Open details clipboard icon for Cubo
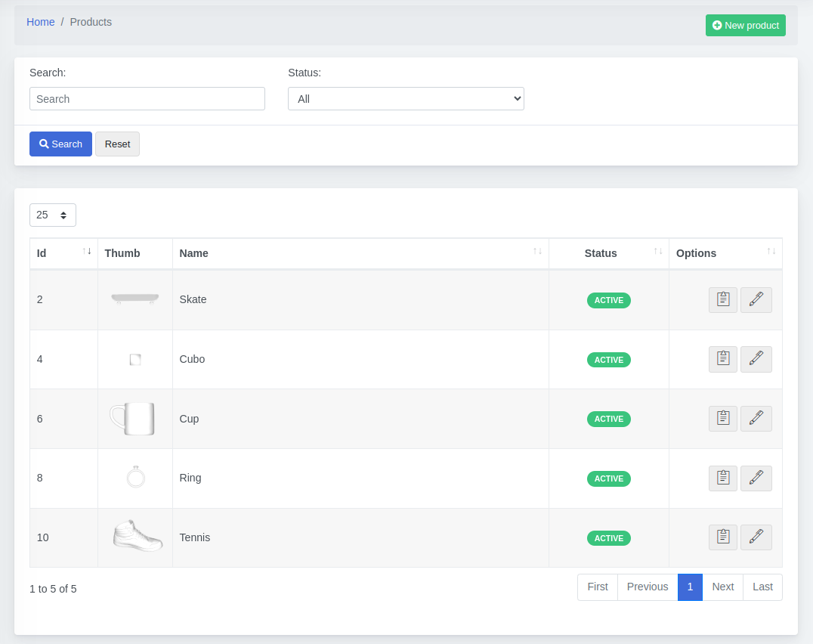 tap(722, 359)
